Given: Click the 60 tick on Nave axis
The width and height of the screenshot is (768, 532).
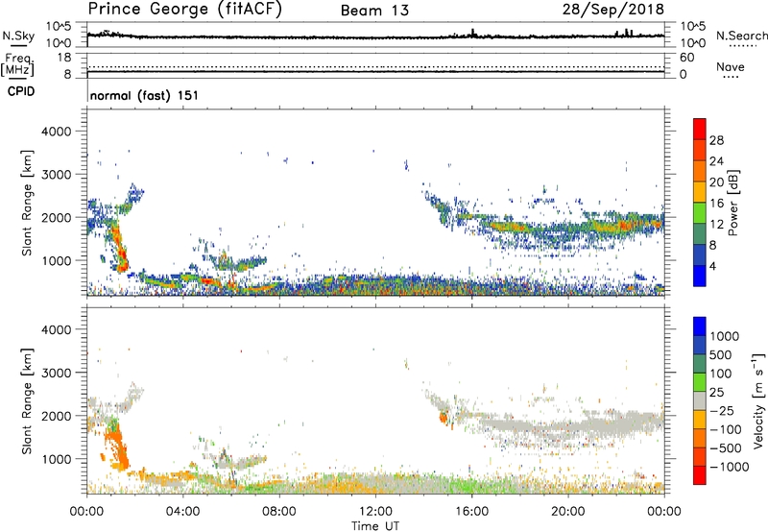Looking at the screenshot, I should (686, 58).
